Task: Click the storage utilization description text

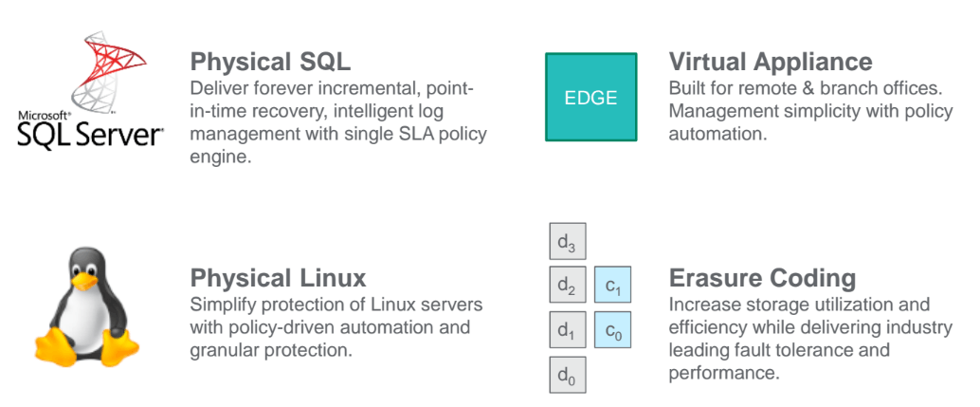Action: (x=810, y=339)
